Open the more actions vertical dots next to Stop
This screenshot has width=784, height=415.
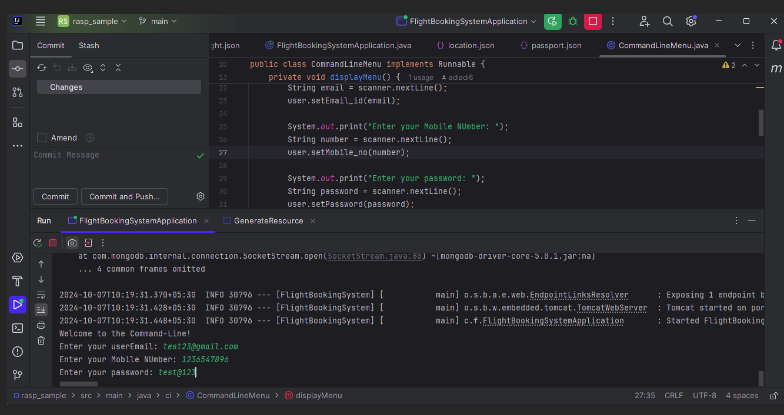[612, 21]
